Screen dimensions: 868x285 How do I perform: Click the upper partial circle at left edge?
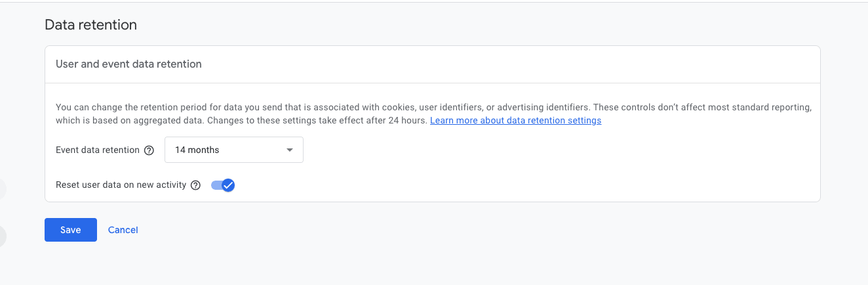tap(3, 189)
